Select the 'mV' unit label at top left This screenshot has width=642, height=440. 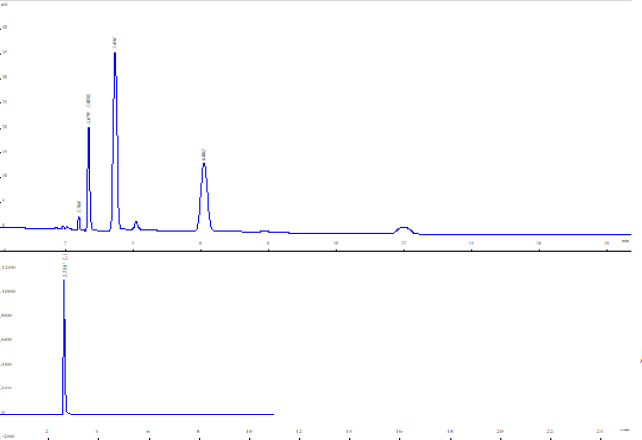point(4,4)
